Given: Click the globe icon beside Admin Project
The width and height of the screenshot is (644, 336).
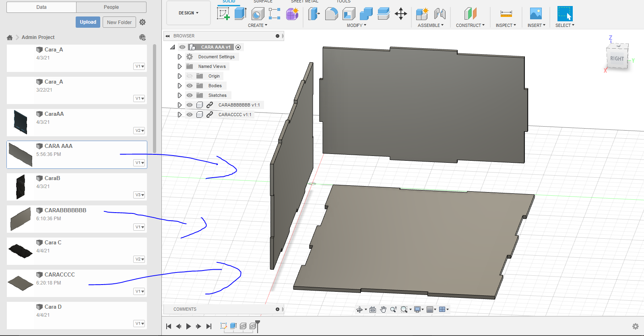Looking at the screenshot, I should (x=142, y=37).
